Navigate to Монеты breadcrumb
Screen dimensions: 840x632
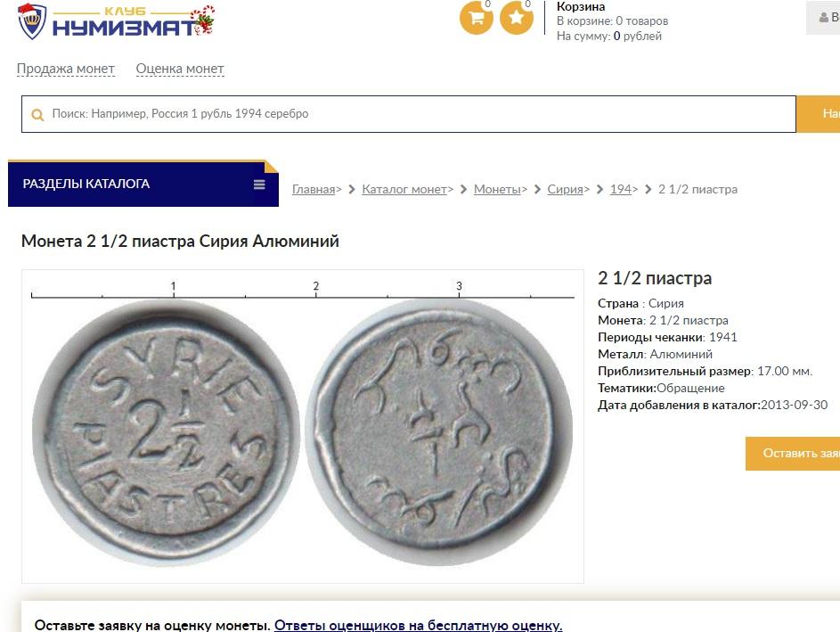coord(497,189)
